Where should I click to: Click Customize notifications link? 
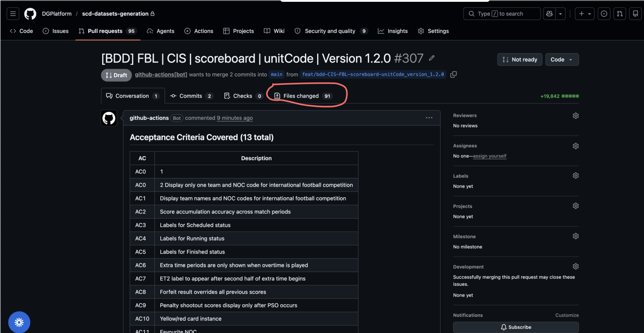click(567, 315)
